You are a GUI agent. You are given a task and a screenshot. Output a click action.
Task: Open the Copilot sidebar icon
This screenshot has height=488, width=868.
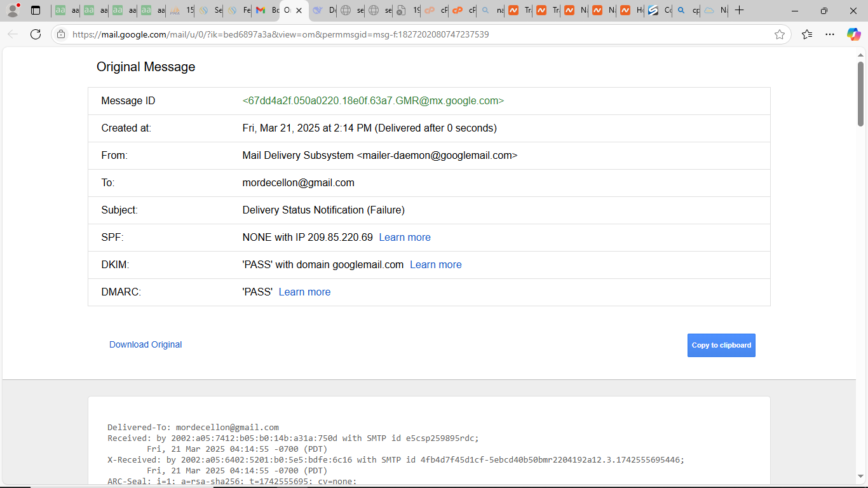[853, 34]
